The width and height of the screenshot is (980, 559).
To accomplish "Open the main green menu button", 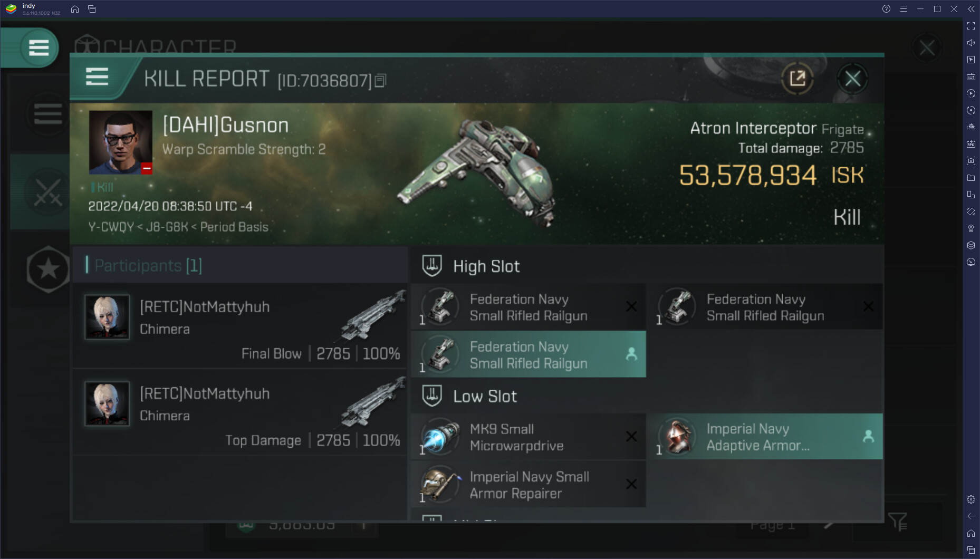I will (39, 48).
